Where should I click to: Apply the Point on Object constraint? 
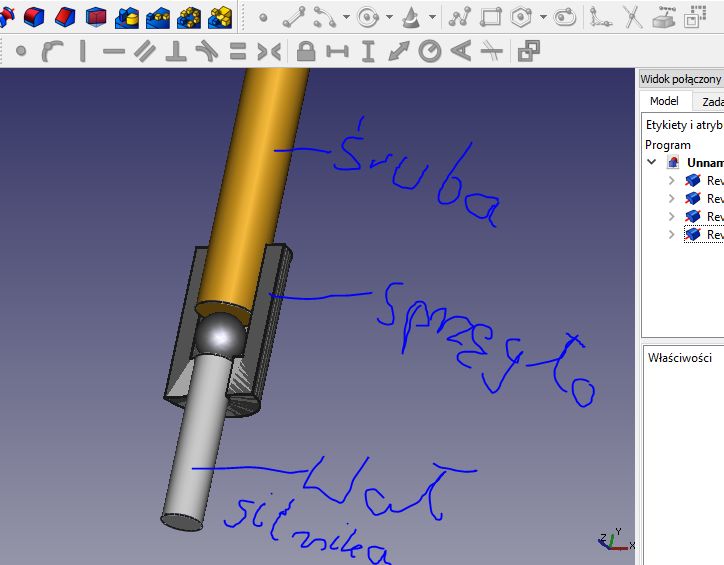coord(52,51)
